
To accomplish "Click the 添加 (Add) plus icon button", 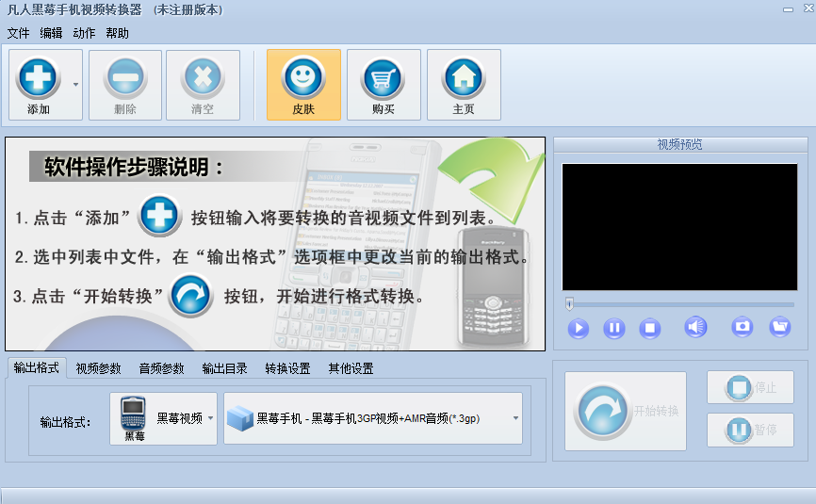I will (x=39, y=85).
